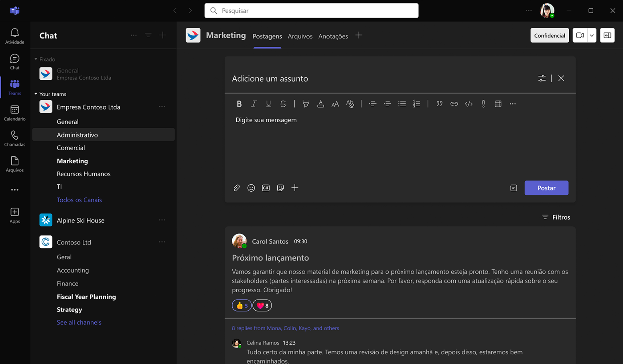Select the Postagens tab

pyautogui.click(x=267, y=36)
